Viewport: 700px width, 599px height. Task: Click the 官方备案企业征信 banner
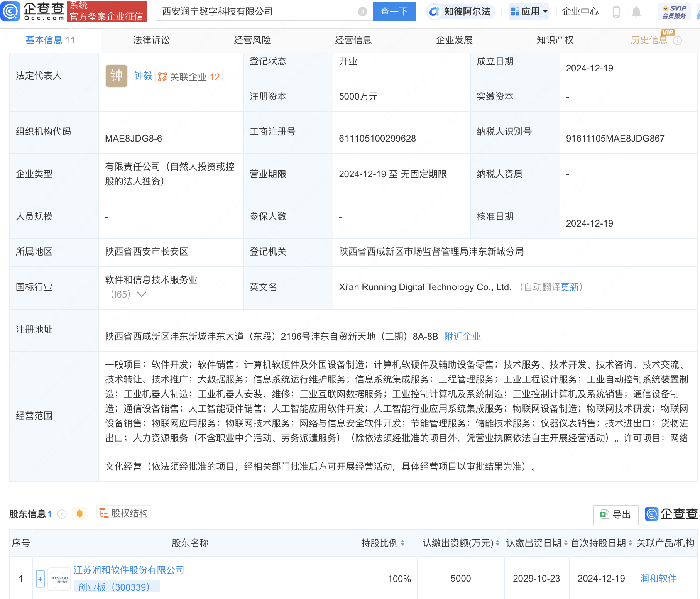point(107,11)
